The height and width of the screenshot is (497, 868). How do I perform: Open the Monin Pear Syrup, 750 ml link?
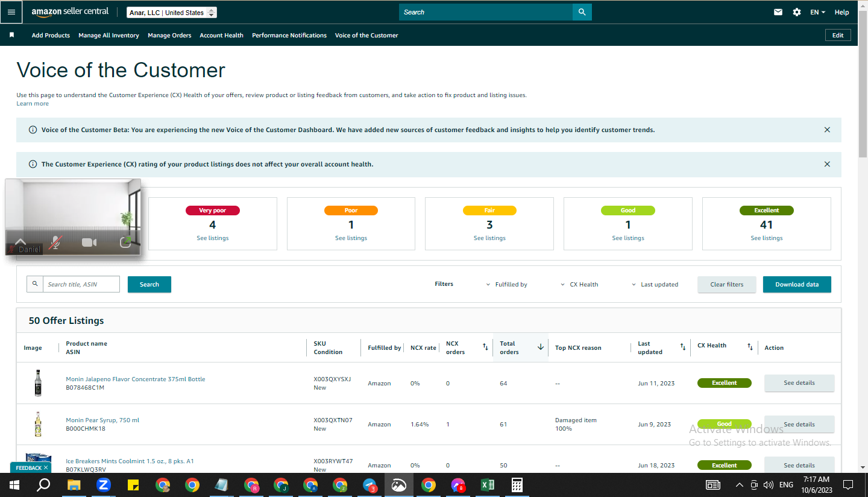(102, 420)
